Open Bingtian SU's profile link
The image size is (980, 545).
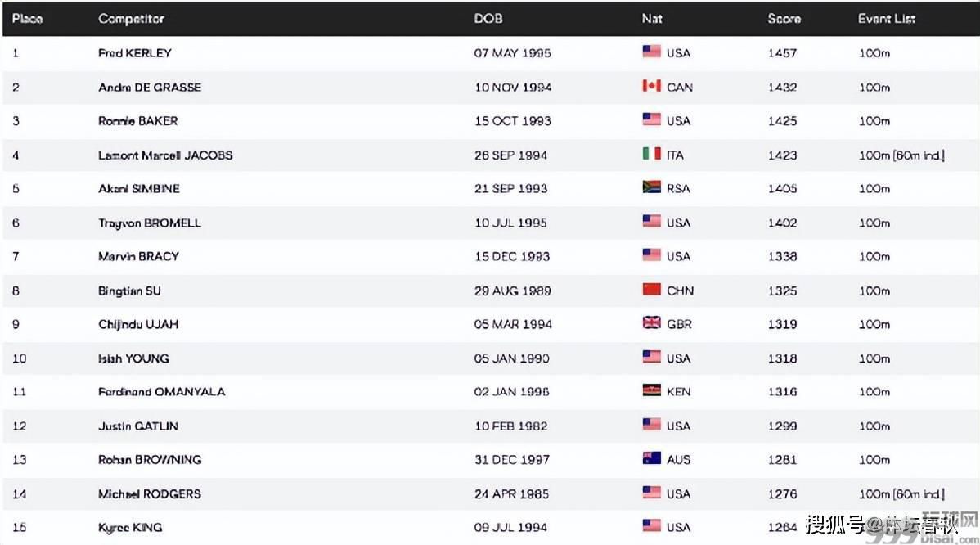[x=130, y=291]
